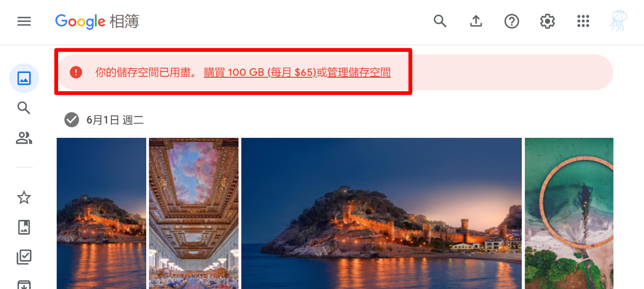Open the Sharing people icon in sidebar

coord(24,138)
